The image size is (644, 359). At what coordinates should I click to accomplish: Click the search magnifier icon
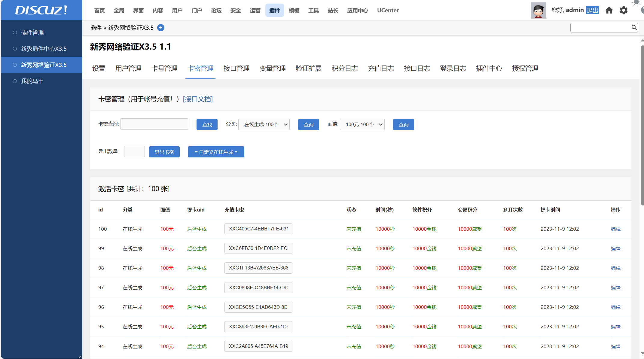pyautogui.click(x=634, y=28)
